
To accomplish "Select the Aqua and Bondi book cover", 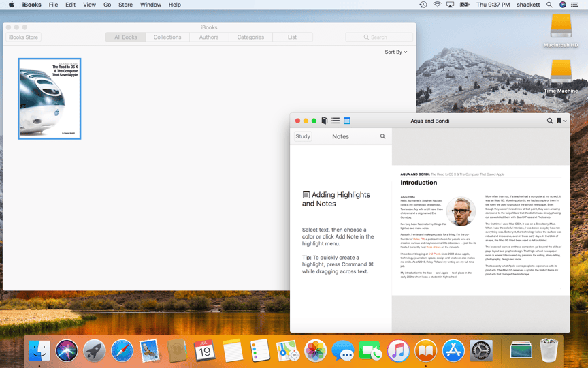I will coord(50,99).
